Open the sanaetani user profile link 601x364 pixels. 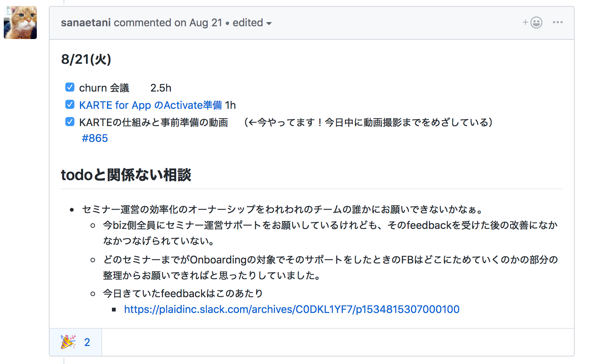point(86,23)
